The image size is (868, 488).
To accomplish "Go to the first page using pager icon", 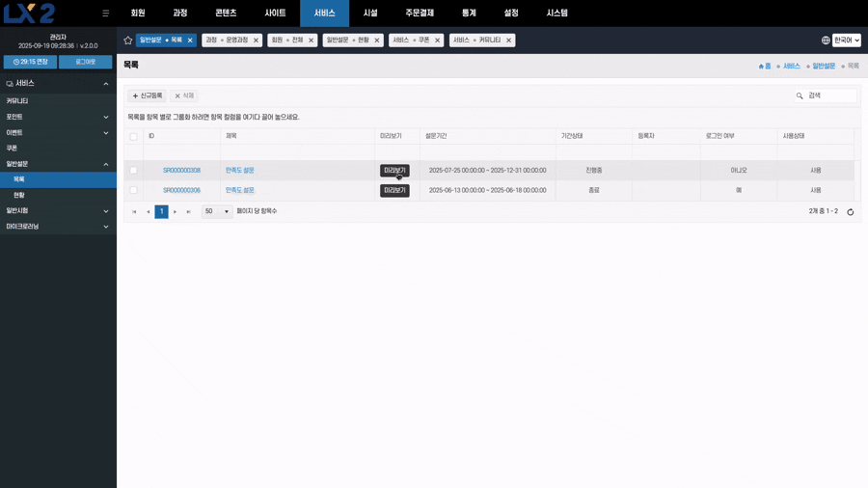I will pyautogui.click(x=134, y=212).
